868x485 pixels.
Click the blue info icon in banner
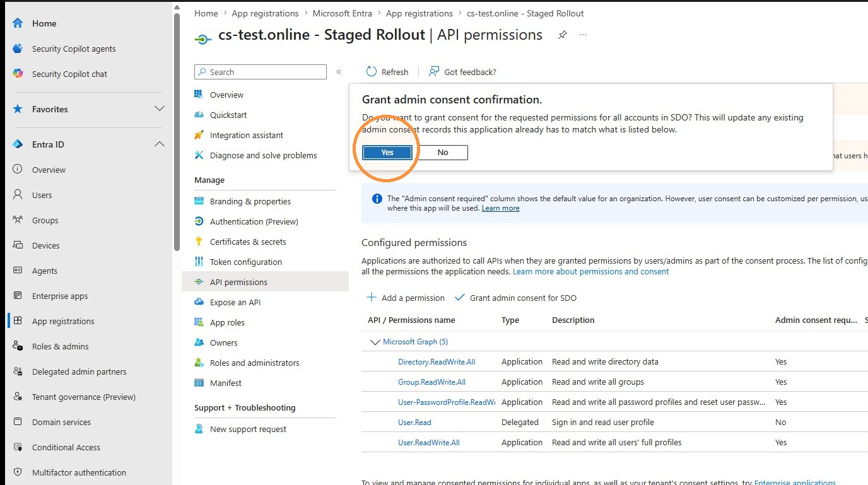pos(377,199)
